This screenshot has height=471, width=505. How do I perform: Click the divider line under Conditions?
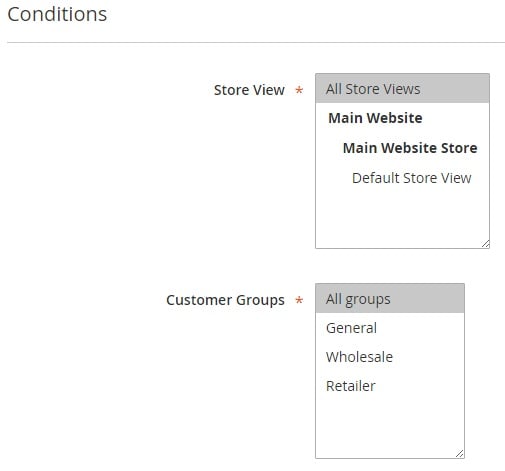(256, 42)
